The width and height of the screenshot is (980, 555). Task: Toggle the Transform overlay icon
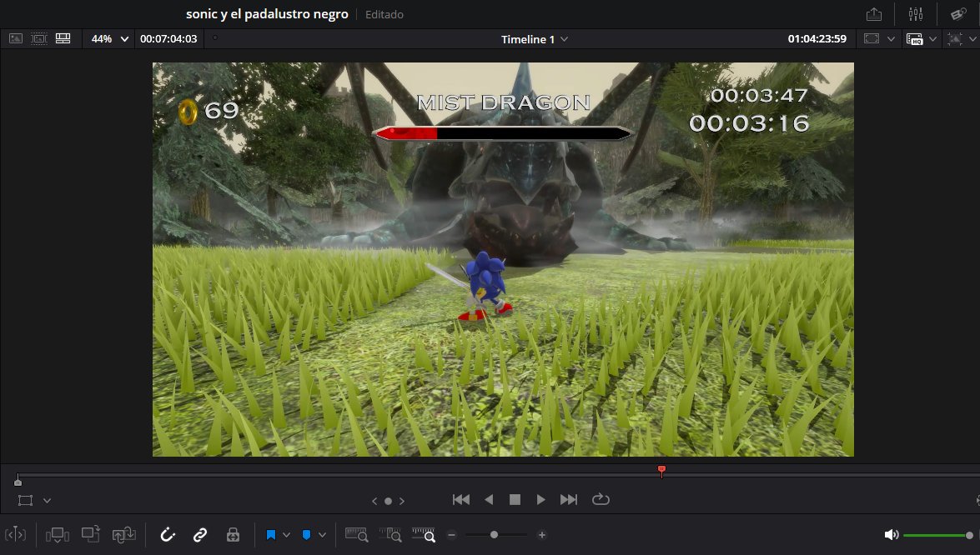point(25,500)
